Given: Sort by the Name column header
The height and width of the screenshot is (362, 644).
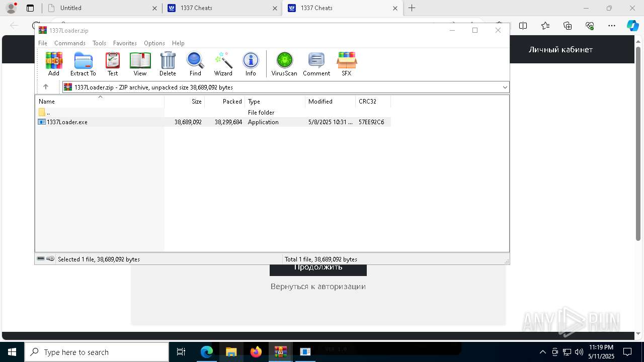Looking at the screenshot, I should [100, 102].
